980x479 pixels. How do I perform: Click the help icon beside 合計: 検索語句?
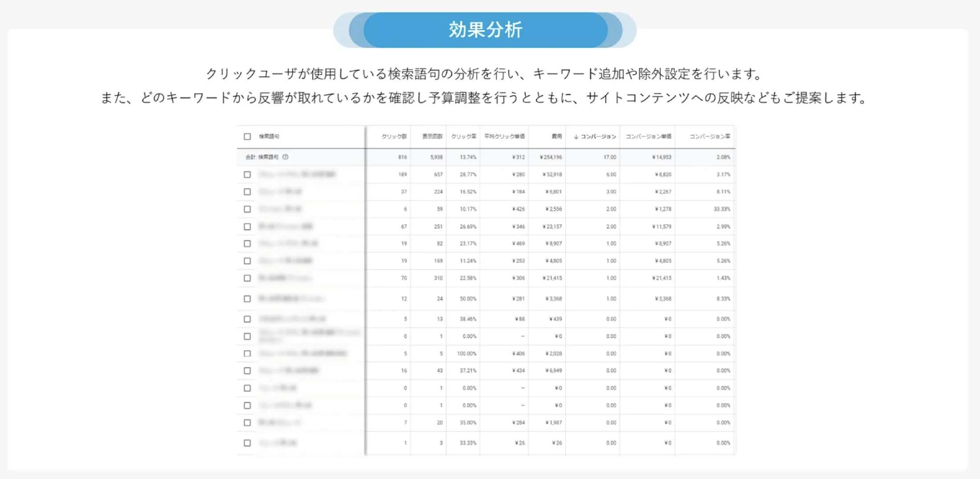tap(286, 157)
